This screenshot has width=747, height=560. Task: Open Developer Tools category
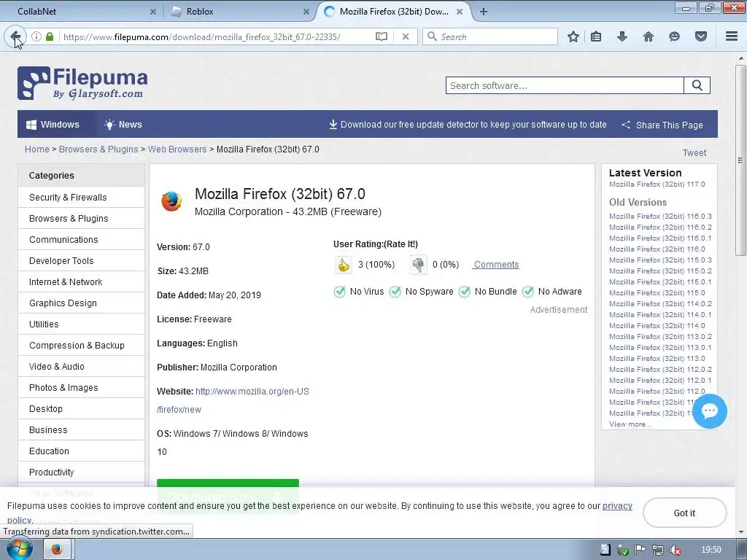[81, 260]
